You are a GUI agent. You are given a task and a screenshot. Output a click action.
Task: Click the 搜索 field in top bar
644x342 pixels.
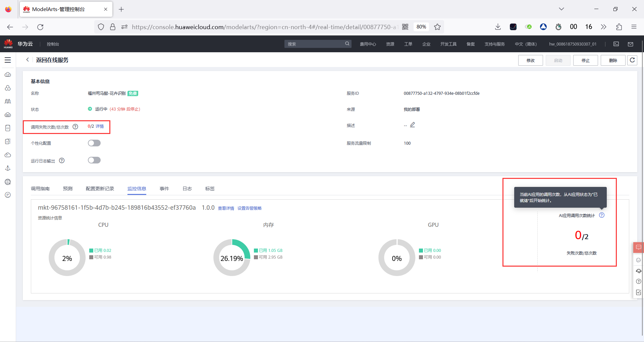point(318,44)
